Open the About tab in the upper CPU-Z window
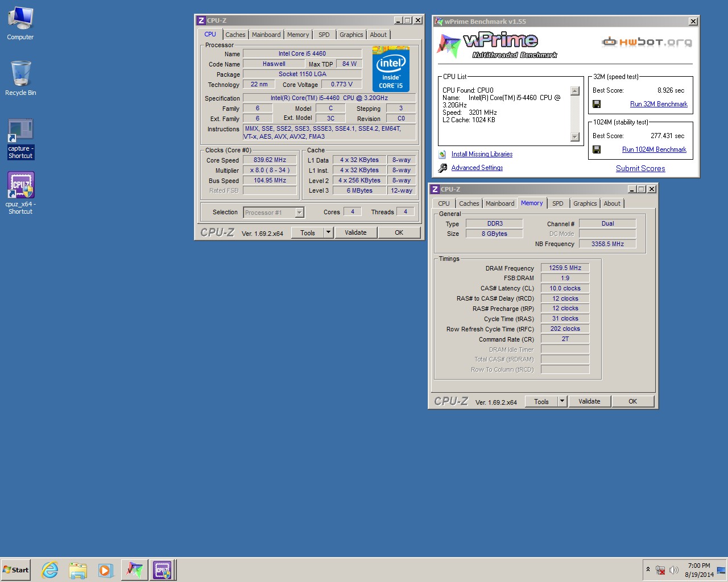Image resolution: width=728 pixels, height=582 pixels. point(378,35)
